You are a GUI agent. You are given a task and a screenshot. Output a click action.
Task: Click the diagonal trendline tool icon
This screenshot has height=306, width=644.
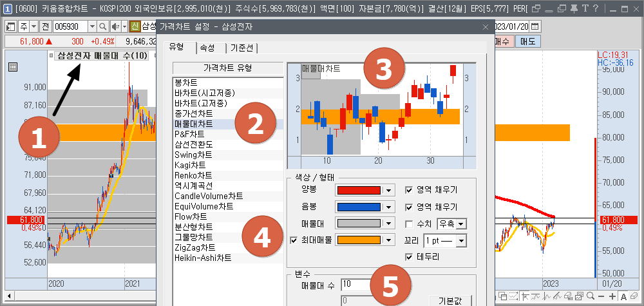(x=557, y=296)
